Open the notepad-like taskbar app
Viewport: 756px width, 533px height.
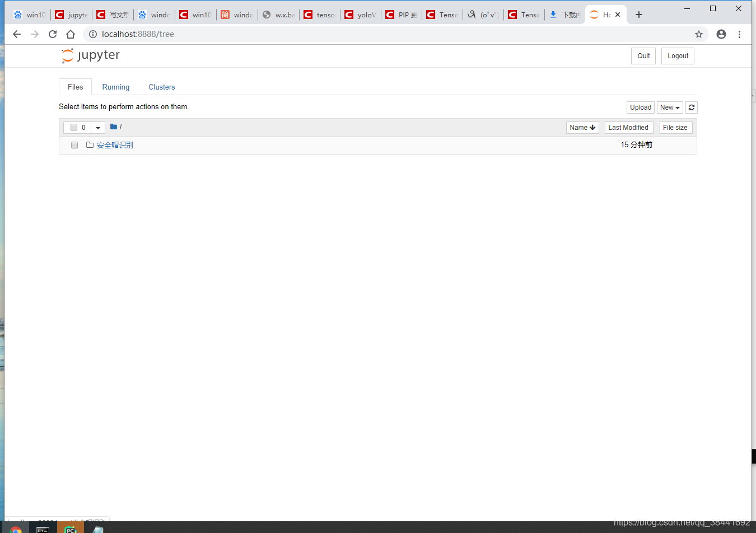[97, 529]
